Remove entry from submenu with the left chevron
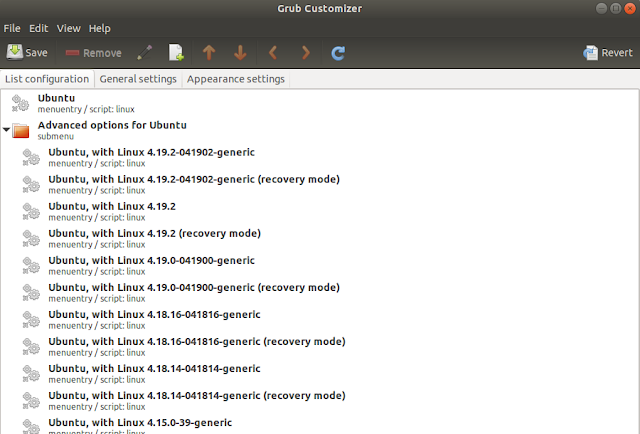640x434 pixels. coord(273,53)
